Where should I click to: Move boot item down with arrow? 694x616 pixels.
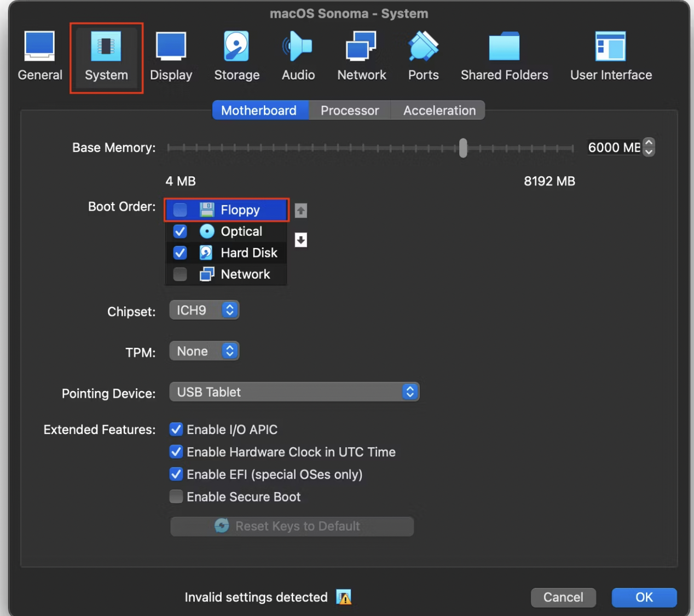(300, 240)
